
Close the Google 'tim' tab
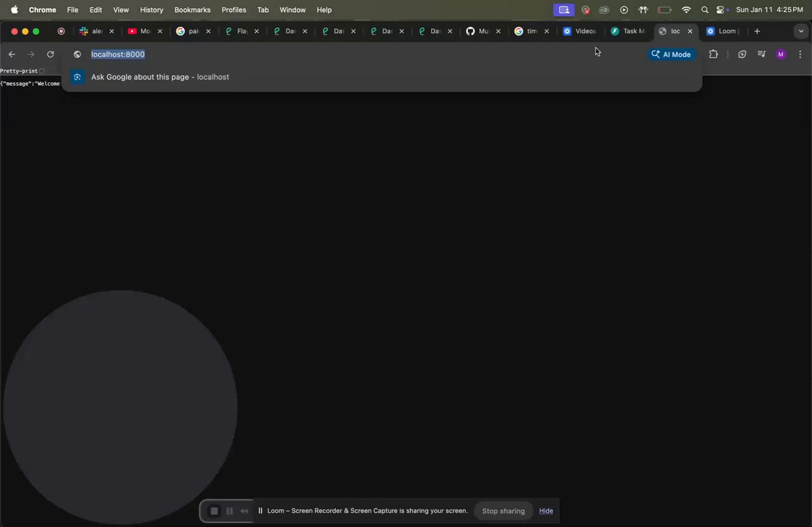point(546,31)
